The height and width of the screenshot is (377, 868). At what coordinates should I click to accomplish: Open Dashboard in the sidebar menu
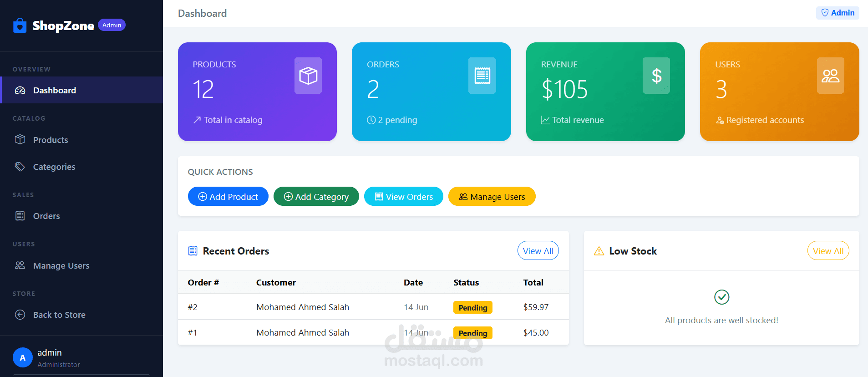click(x=81, y=90)
